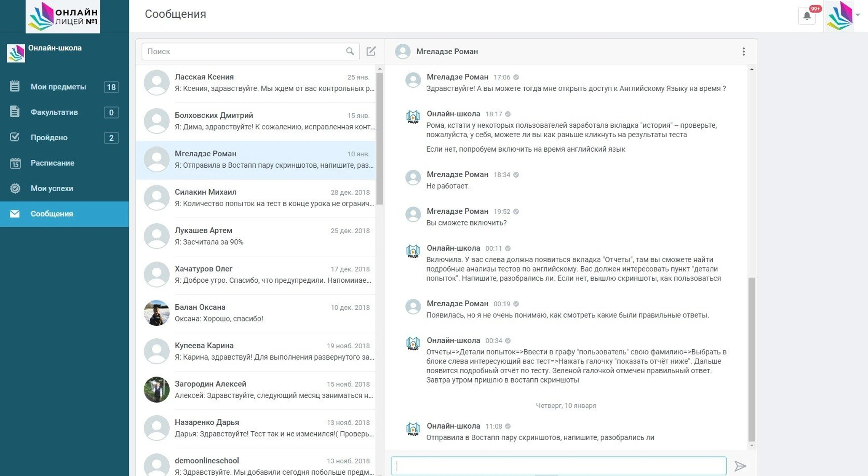Image resolution: width=868 pixels, height=476 pixels.
Task: Open conversation with Силакин Михаил
Action: [x=256, y=198]
